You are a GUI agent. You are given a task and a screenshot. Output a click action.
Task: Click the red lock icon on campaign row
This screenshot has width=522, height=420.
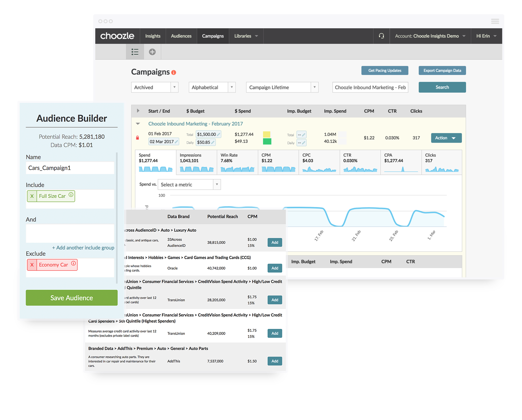point(137,138)
